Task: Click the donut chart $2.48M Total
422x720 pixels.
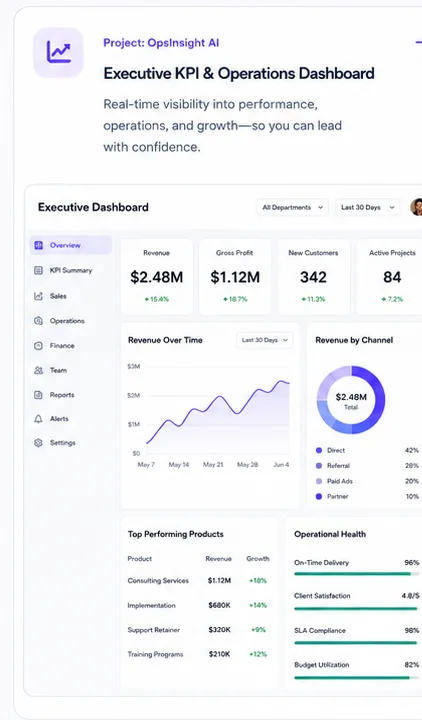Action: click(351, 400)
